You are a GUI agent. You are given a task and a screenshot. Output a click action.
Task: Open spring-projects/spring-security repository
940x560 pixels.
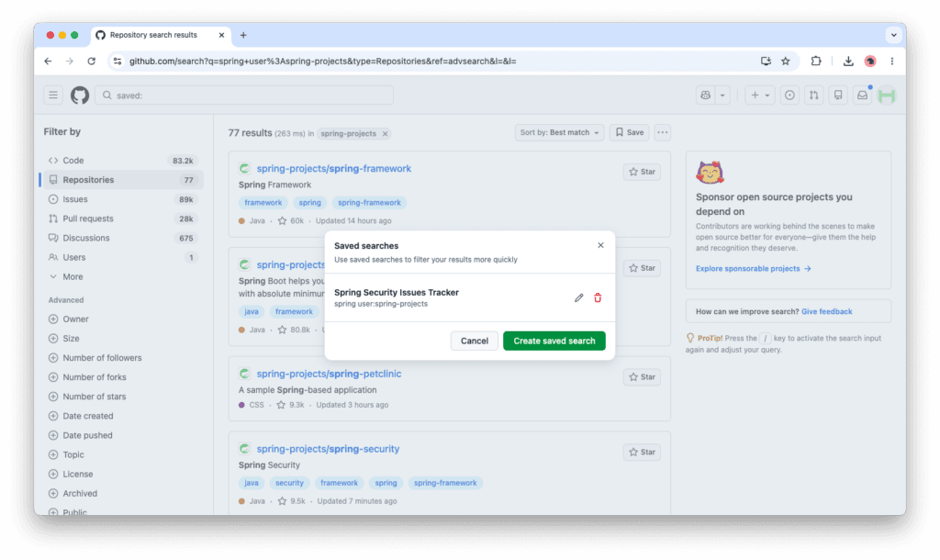click(328, 449)
